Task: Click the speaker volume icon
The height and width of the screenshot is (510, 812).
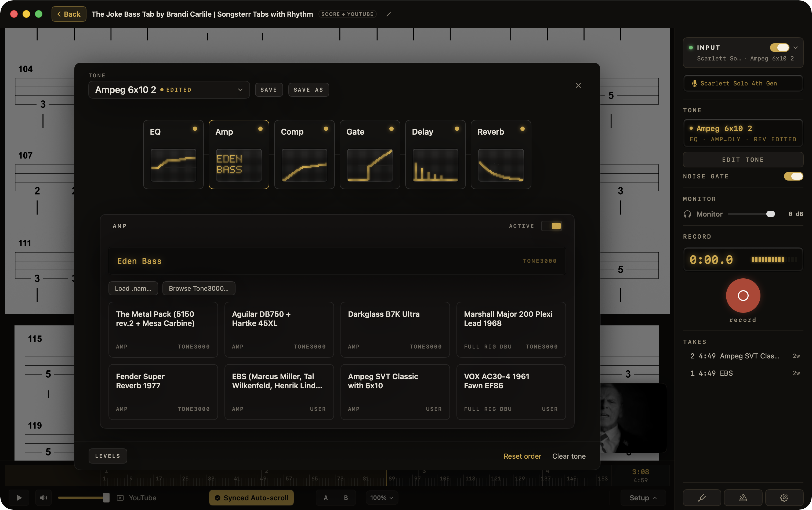Action: (x=44, y=498)
